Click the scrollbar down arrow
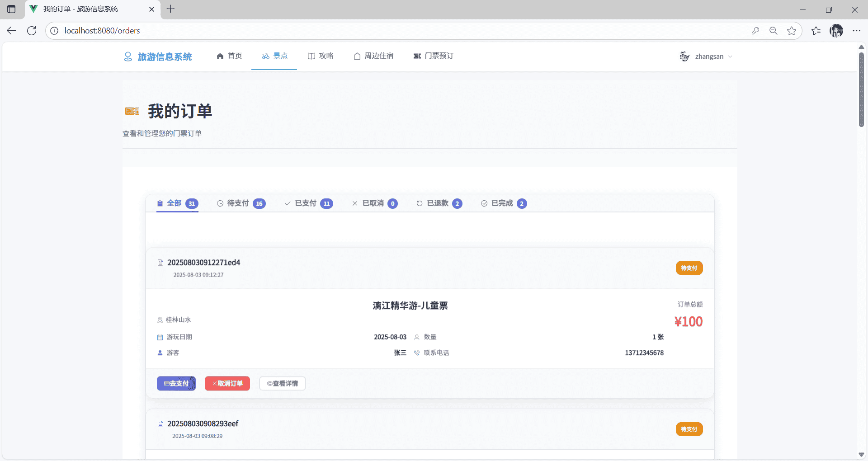This screenshot has width=868, height=461. click(862, 455)
